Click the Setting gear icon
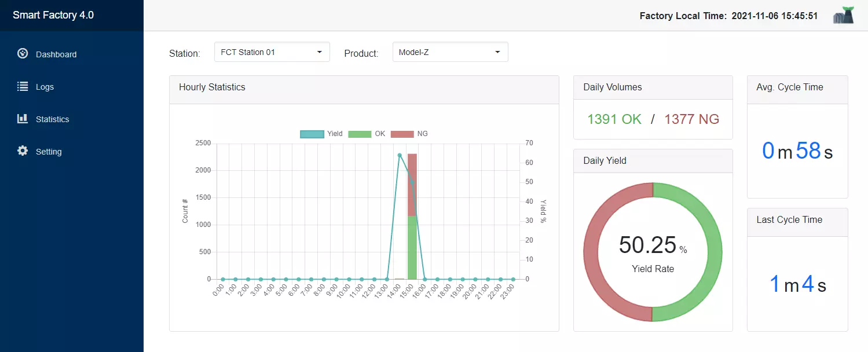This screenshot has height=352, width=868. pos(23,151)
